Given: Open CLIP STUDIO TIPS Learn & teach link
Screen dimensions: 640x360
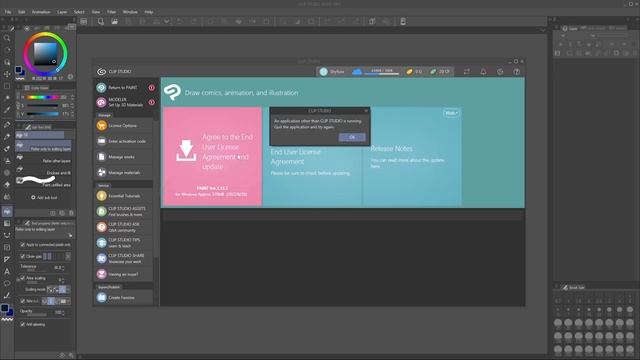Looking at the screenshot, I should point(124,243).
